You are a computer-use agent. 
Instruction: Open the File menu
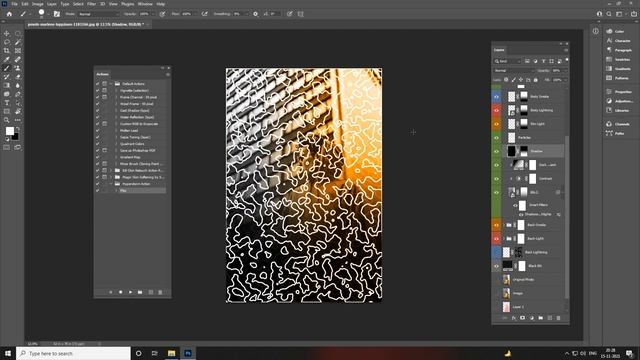point(14,4)
